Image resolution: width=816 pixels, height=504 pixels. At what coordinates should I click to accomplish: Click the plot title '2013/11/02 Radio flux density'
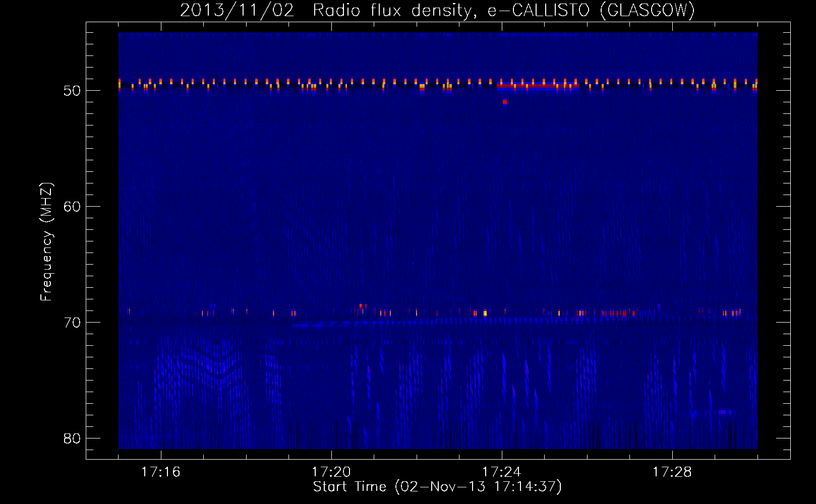point(437,10)
